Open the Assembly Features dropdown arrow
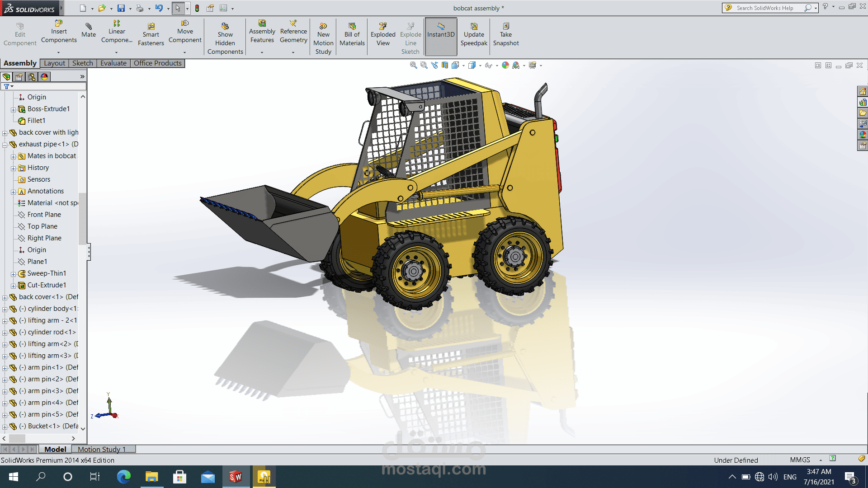The height and width of the screenshot is (488, 868). point(262,52)
